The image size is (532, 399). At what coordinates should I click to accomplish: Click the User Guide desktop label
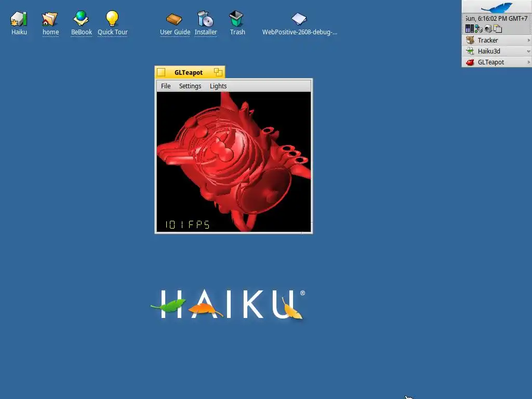[175, 32]
